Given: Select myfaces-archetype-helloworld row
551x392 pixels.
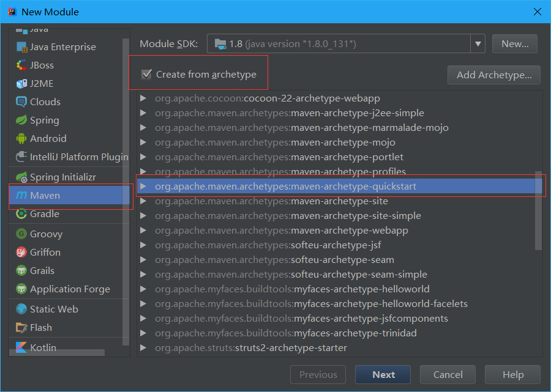Looking at the screenshot, I should pyautogui.click(x=339, y=289).
